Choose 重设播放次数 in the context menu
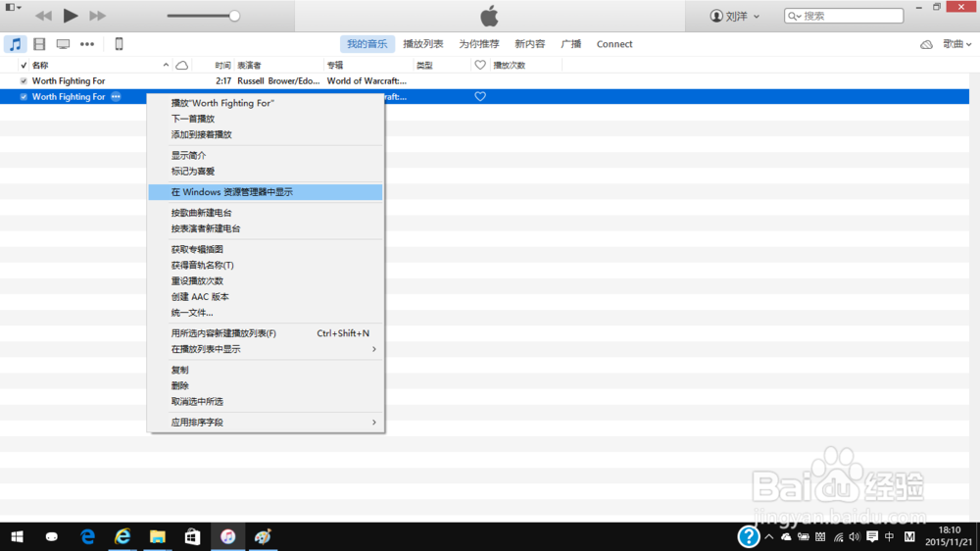Viewport: 980px width, 551px height. coord(266,280)
